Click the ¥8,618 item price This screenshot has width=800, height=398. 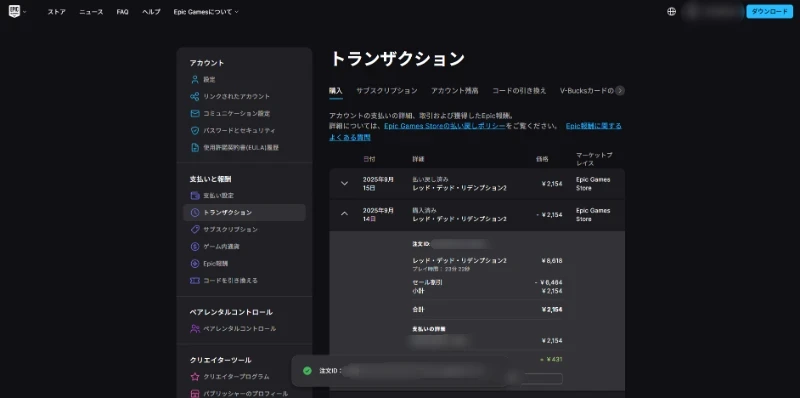552,261
